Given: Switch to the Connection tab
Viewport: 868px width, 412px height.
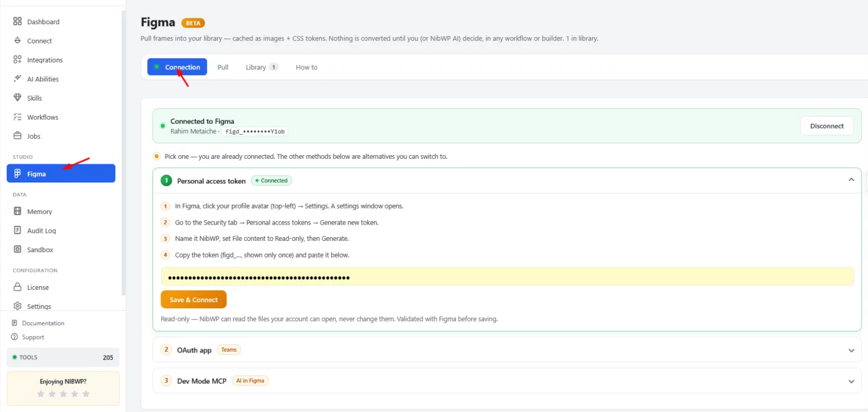Looking at the screenshot, I should point(177,67).
